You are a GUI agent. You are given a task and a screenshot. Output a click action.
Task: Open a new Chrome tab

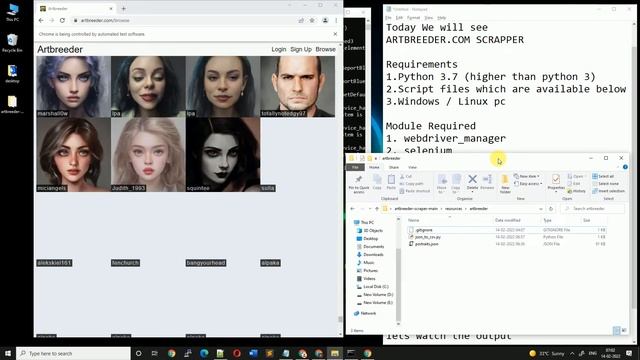pyautogui.click(x=123, y=9)
